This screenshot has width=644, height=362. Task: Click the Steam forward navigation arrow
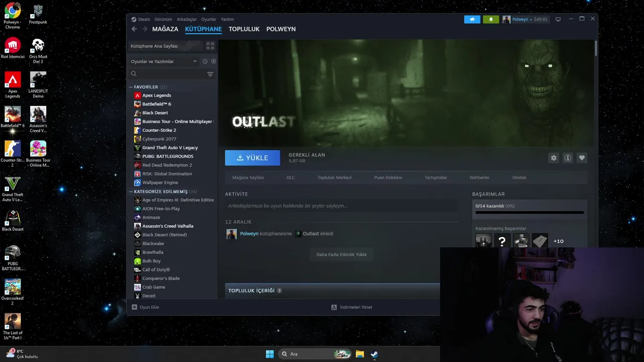[145, 29]
